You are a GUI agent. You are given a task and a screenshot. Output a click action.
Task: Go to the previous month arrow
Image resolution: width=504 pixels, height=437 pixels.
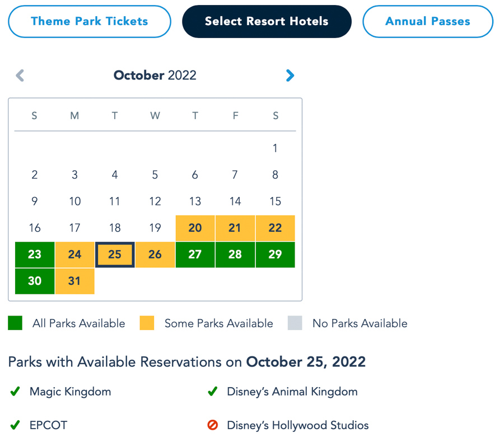[20, 76]
